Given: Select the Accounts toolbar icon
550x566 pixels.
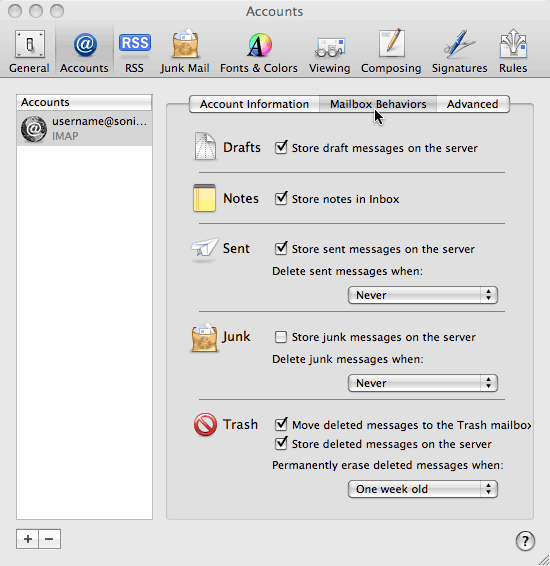Looking at the screenshot, I should pyautogui.click(x=84, y=51).
